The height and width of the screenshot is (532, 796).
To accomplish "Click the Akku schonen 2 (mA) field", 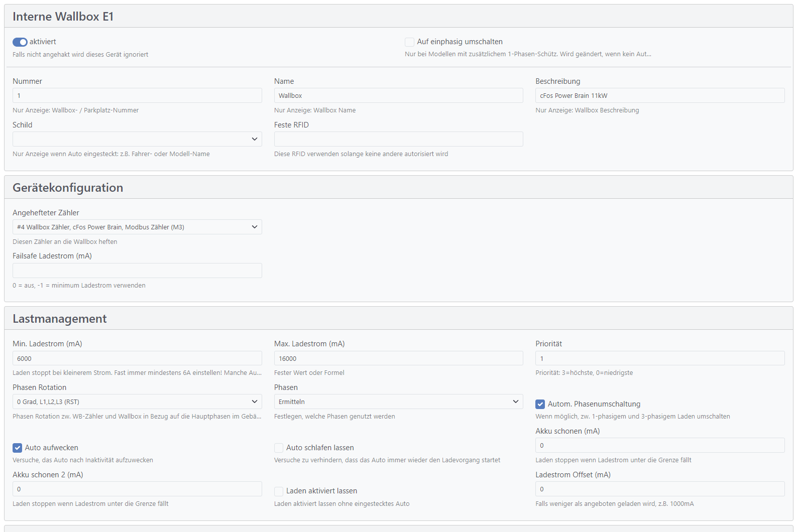I will pyautogui.click(x=137, y=489).
